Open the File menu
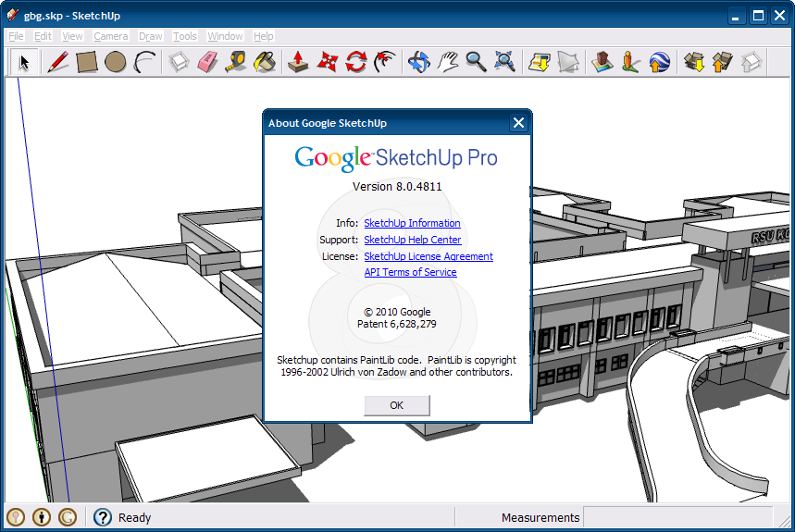 click(x=16, y=36)
